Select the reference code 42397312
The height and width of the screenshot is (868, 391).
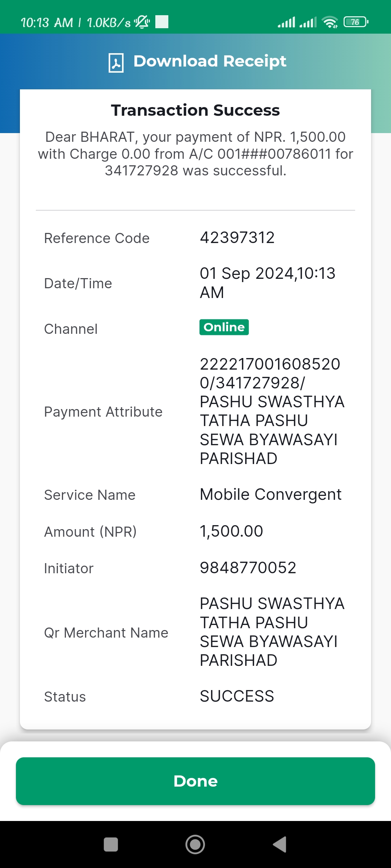pyautogui.click(x=237, y=238)
